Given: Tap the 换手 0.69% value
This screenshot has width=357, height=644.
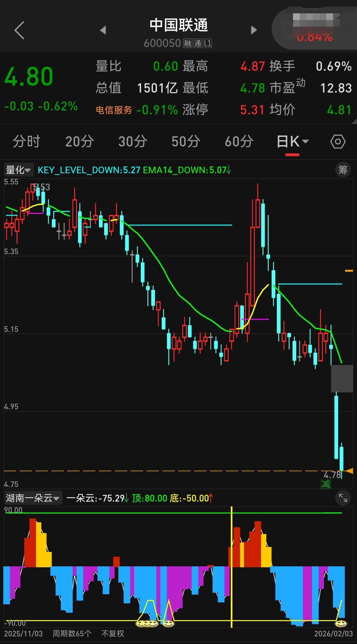Looking at the screenshot, I should coord(334,66).
